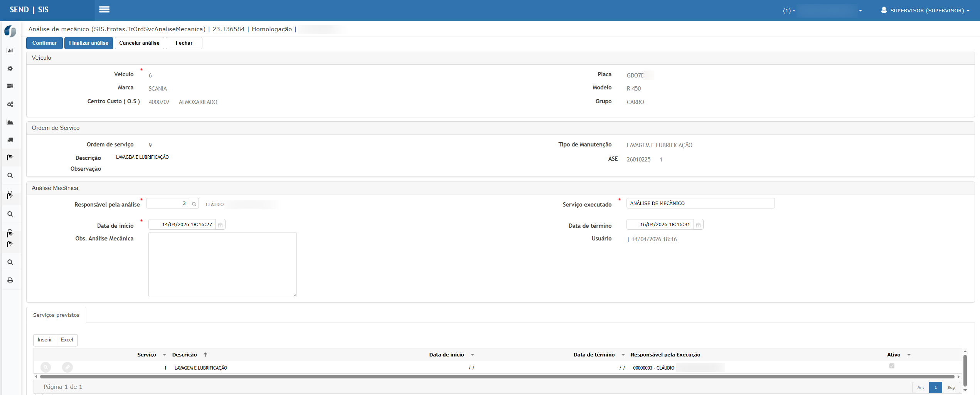Click the printer icon in the sidebar
This screenshot has height=395, width=980.
click(x=10, y=280)
